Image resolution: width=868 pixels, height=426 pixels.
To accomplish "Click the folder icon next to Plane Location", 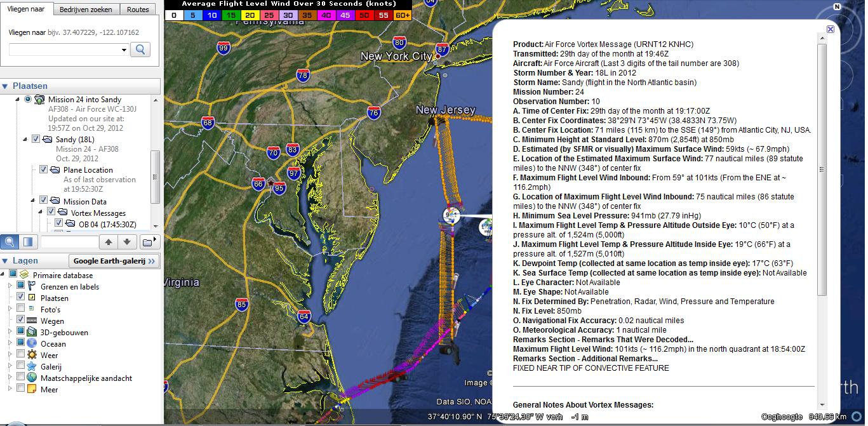I will (x=55, y=170).
